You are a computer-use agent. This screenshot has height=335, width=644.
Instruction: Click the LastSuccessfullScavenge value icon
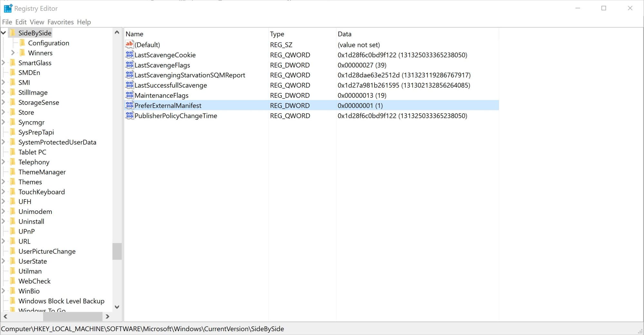point(129,85)
